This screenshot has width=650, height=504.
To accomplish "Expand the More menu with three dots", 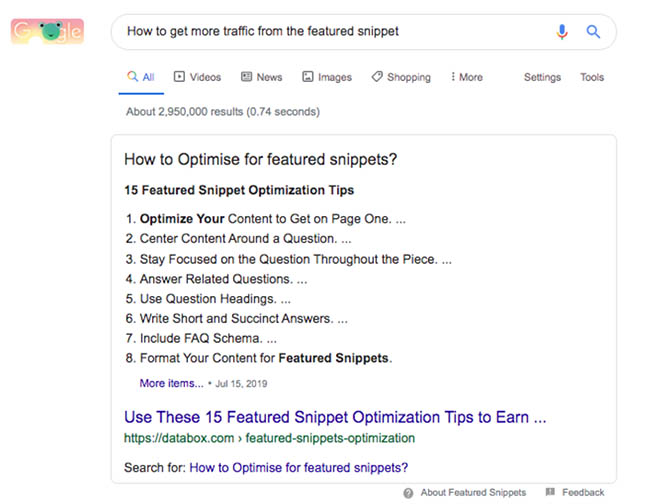I will [x=467, y=77].
